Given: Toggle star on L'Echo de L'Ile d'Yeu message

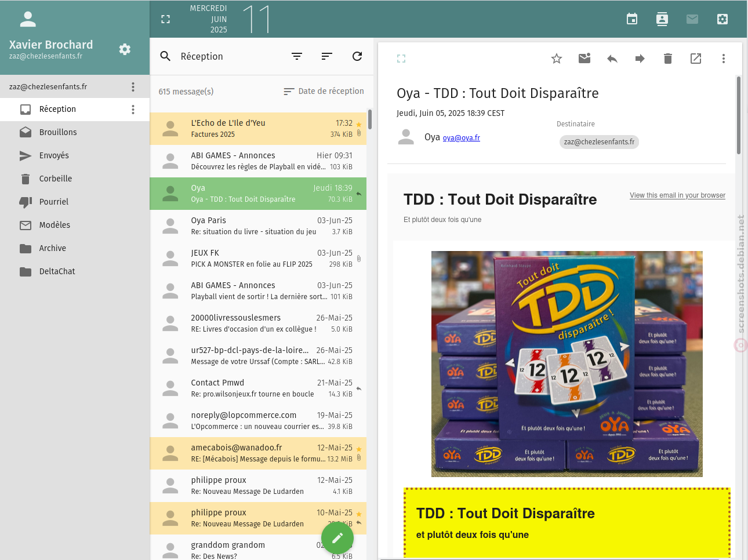Looking at the screenshot, I should 359,125.
